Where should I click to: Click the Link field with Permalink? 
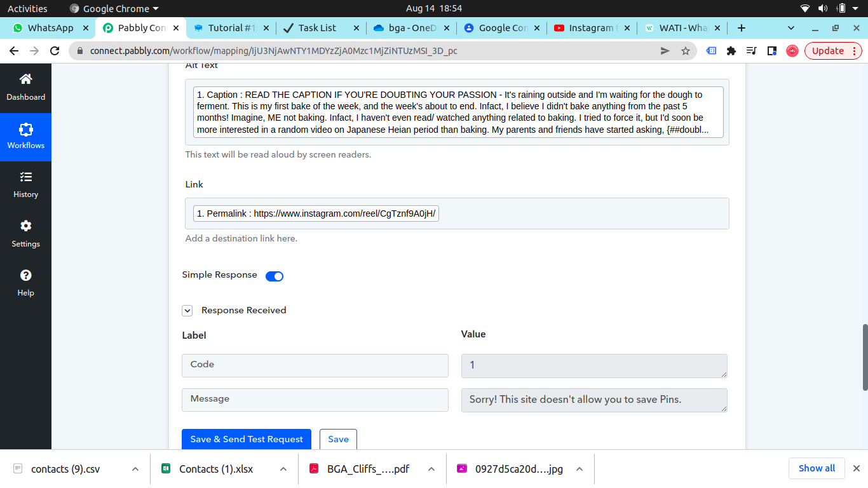[457, 213]
